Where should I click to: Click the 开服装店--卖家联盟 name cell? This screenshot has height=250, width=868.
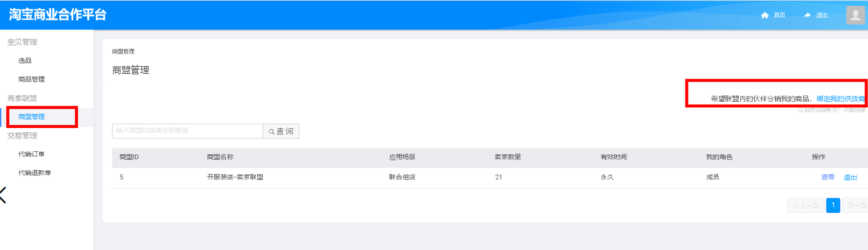point(235,177)
